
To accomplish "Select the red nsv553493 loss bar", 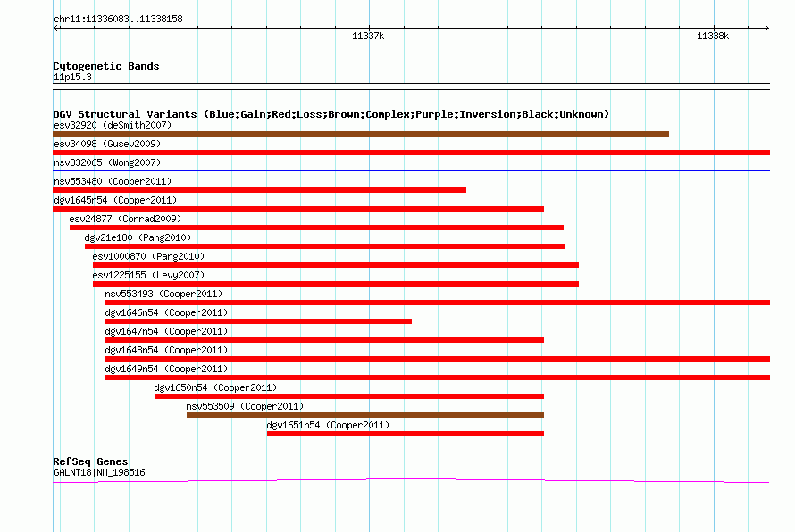I will point(438,303).
